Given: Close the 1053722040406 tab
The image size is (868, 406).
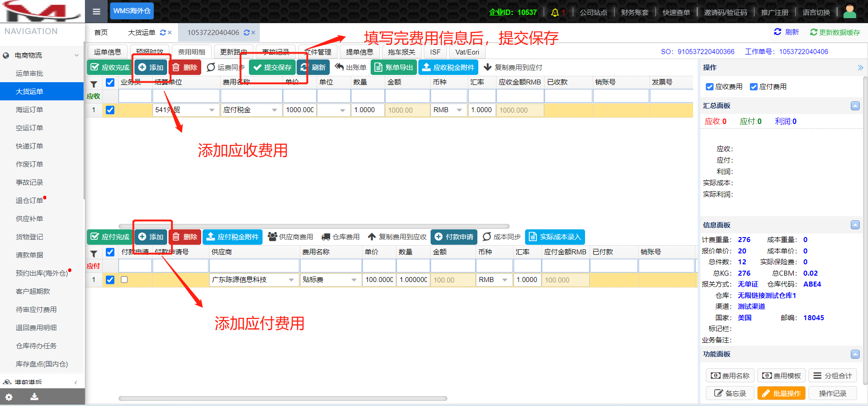Looking at the screenshot, I should pos(253,33).
